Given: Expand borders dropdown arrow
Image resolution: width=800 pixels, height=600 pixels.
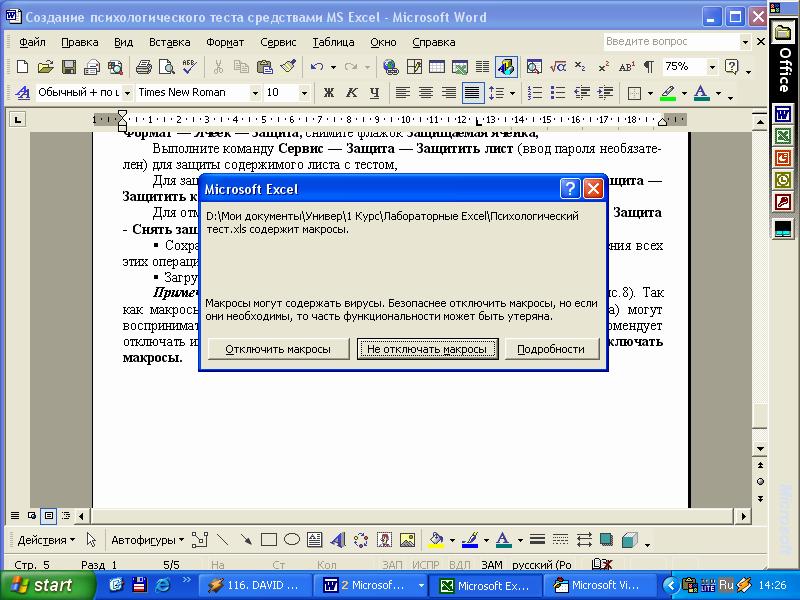Looking at the screenshot, I should coord(650,93).
